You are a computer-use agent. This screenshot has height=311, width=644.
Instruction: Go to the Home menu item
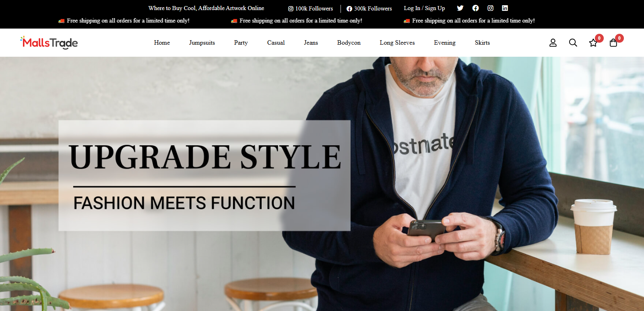162,43
